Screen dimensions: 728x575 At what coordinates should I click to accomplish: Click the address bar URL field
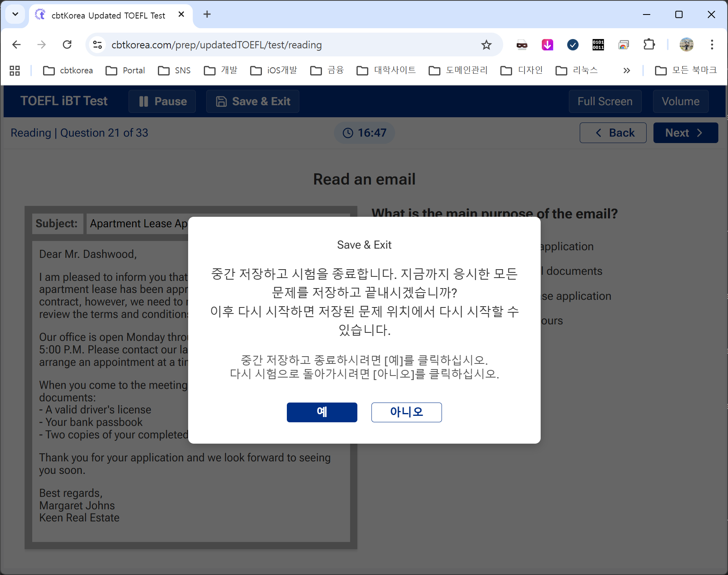tap(282, 45)
